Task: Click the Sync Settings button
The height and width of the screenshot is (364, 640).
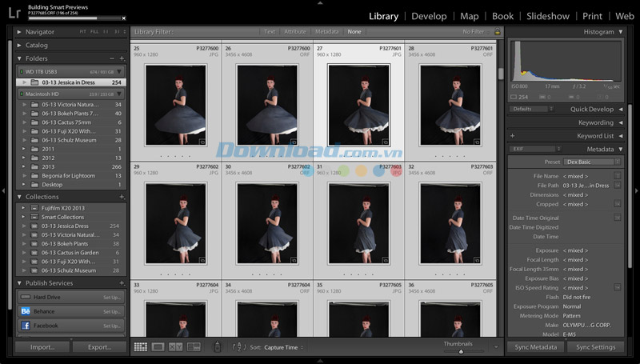Action: pyautogui.click(x=595, y=347)
